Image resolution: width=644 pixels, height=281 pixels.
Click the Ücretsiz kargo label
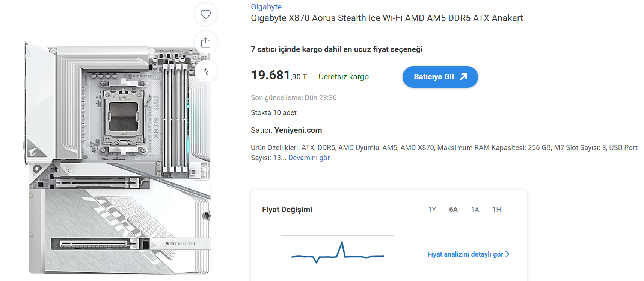pos(344,77)
